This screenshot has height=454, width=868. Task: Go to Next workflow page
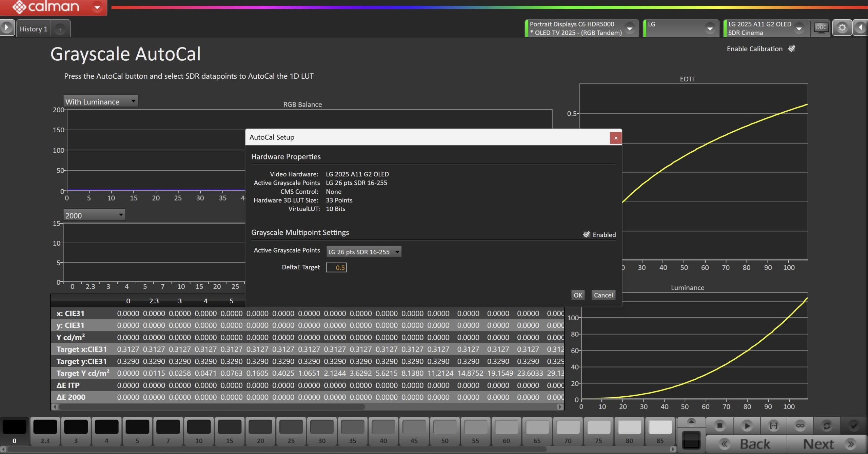tap(827, 444)
